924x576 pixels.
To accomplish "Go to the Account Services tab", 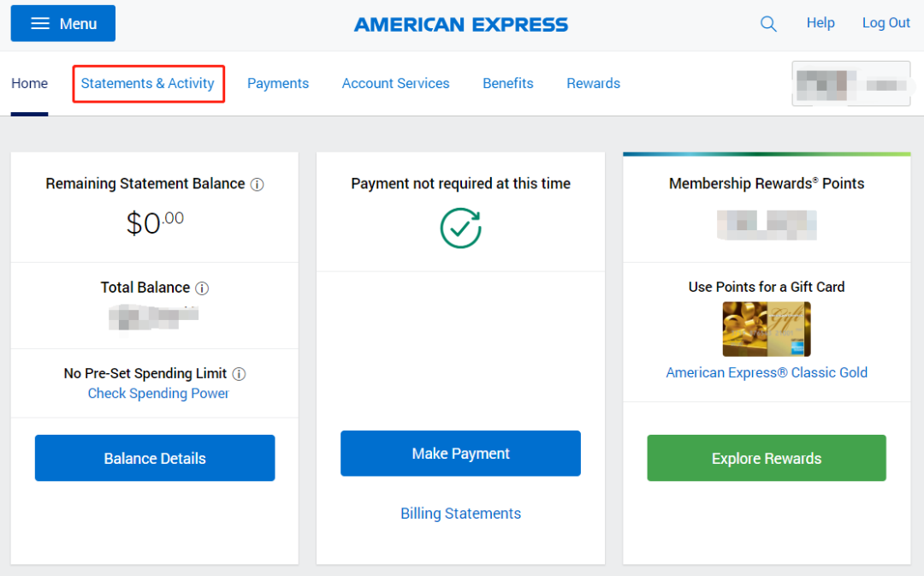I will [x=395, y=84].
